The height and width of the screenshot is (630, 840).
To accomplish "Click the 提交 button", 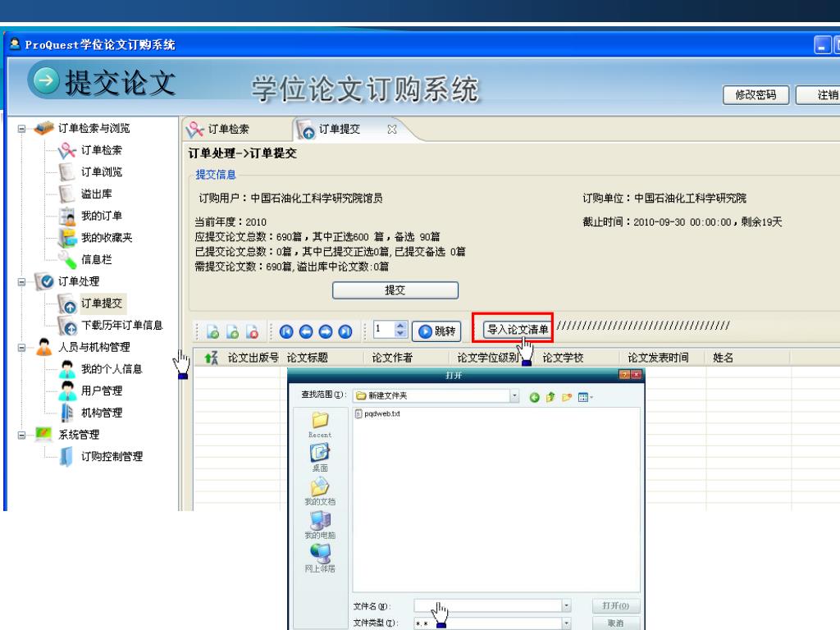I will pos(395,290).
